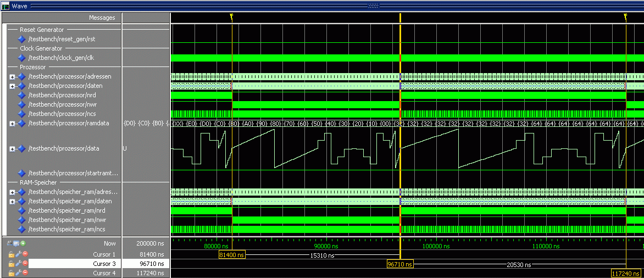Expand the prozessor/data analog signal

coord(12,148)
